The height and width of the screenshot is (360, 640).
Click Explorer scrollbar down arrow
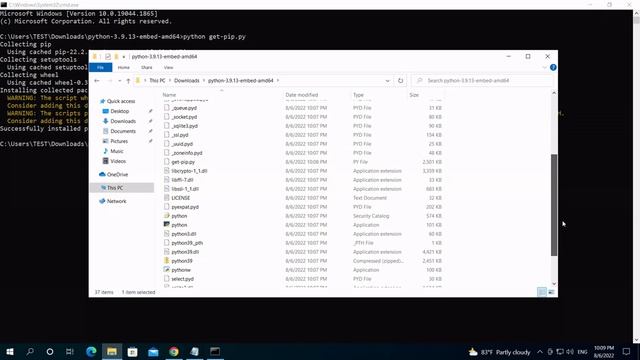point(554,284)
